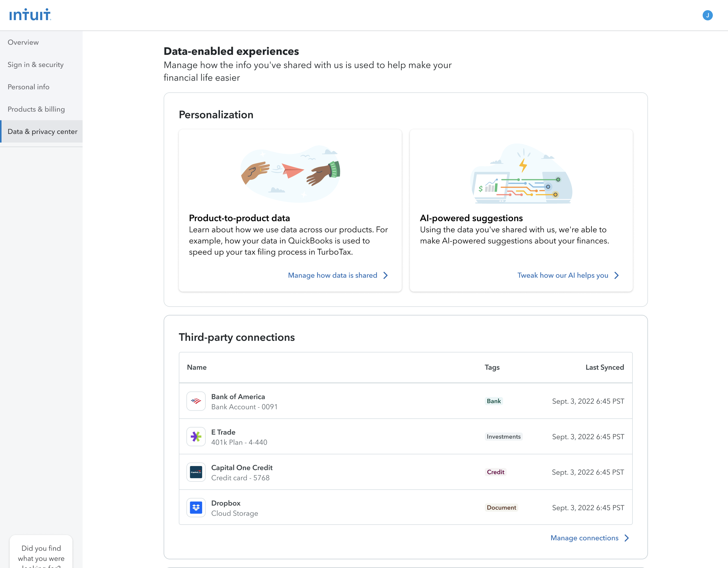Open the user profile avatar J
Screen dimensions: 728x568
(707, 15)
